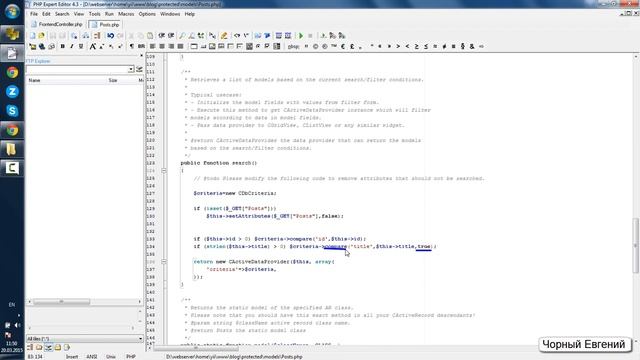Viewport: 640px width, 360px height.
Task: Apply italic formatting with I icon
Action: 71,47
